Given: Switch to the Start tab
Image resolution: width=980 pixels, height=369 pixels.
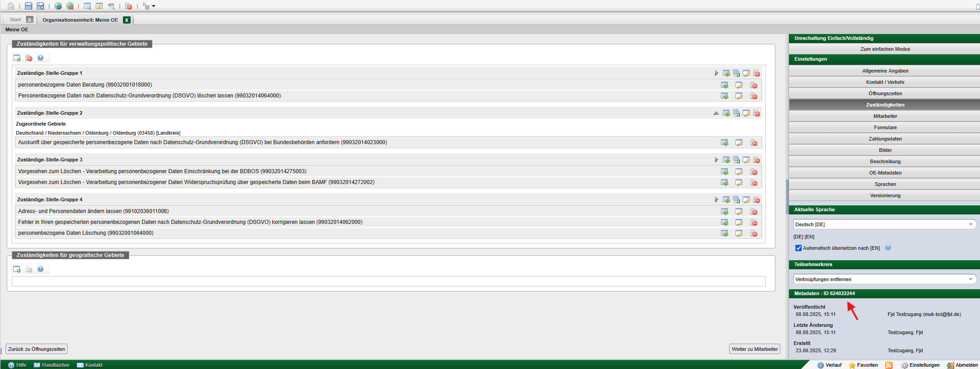Looking at the screenshot, I should coord(15,19).
